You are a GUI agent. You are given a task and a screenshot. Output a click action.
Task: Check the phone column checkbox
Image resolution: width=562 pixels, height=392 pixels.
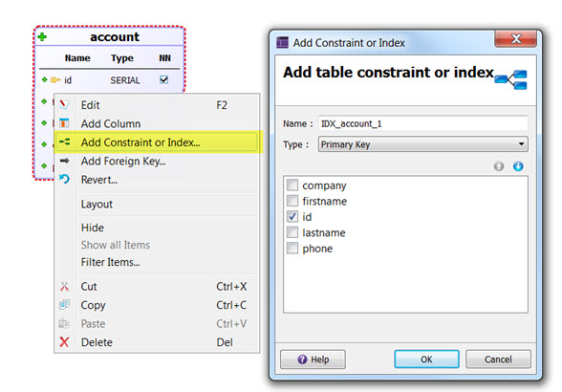[292, 249]
